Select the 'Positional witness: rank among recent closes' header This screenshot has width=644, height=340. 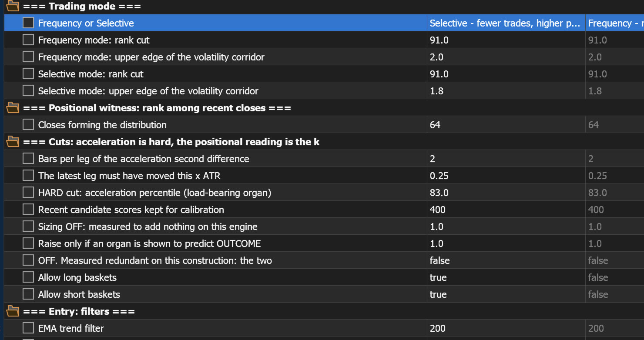157,108
